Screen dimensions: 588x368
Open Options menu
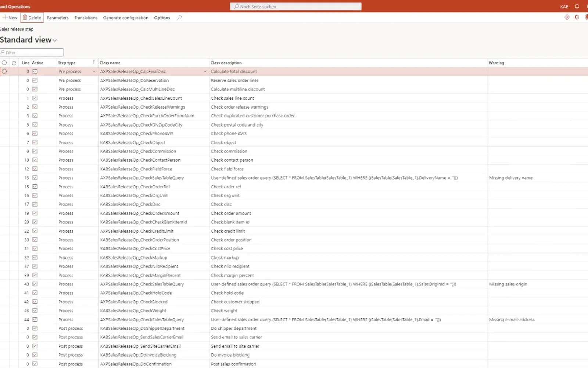[x=162, y=18]
